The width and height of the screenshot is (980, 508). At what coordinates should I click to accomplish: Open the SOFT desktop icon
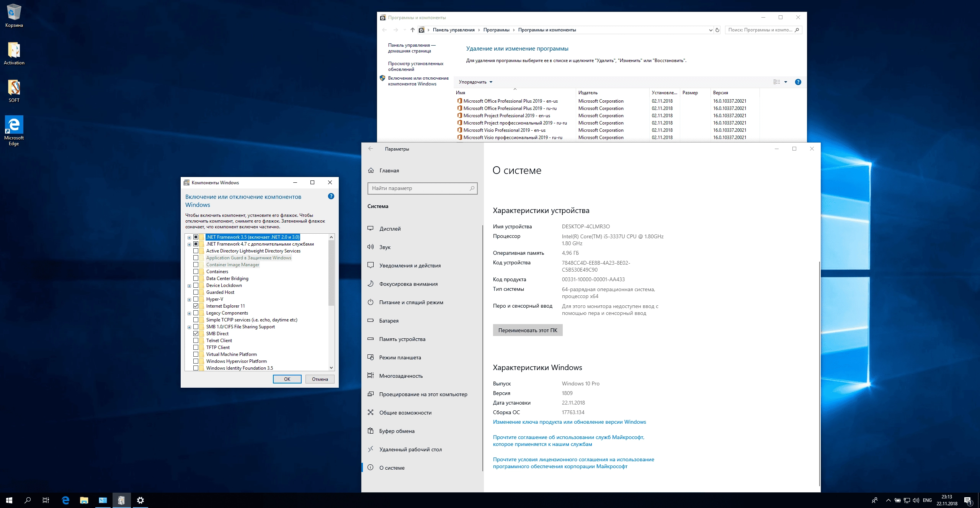pyautogui.click(x=14, y=91)
